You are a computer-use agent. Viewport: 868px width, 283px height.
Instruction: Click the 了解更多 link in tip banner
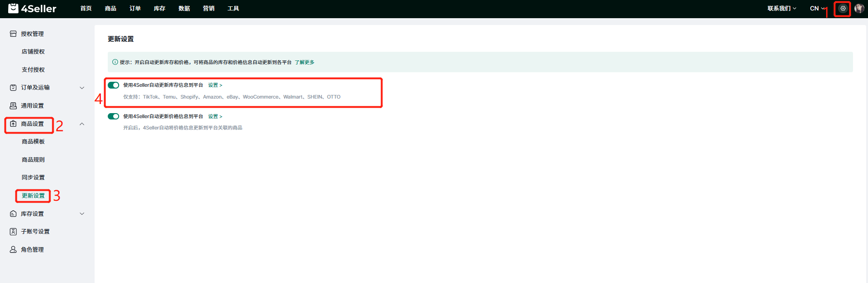coord(304,62)
